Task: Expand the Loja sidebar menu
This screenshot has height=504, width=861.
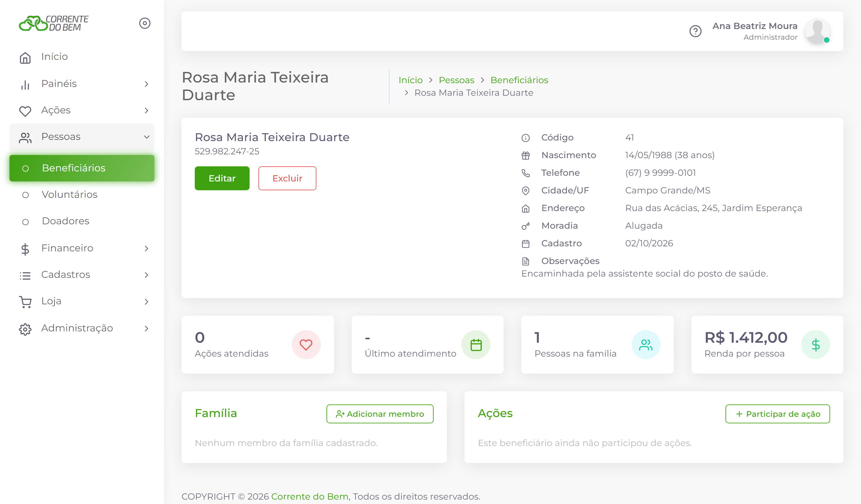Action: pos(82,301)
